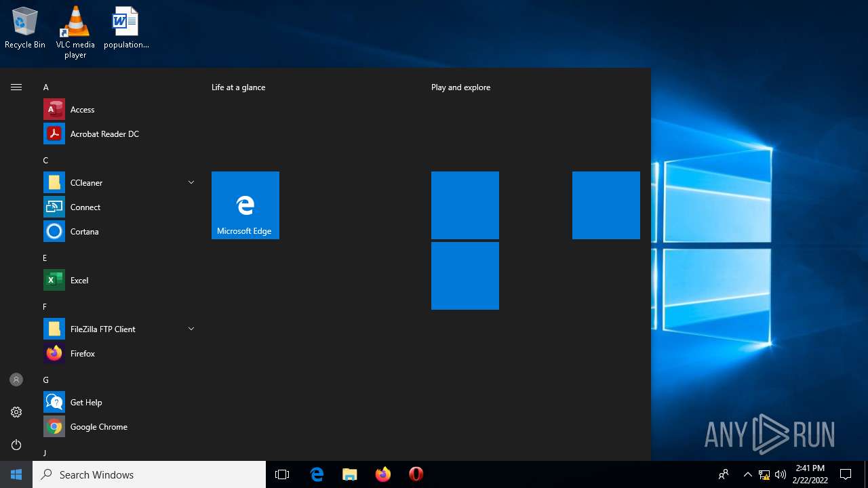The width and height of the screenshot is (868, 488).
Task: Click the letter A group header
Action: click(46, 87)
